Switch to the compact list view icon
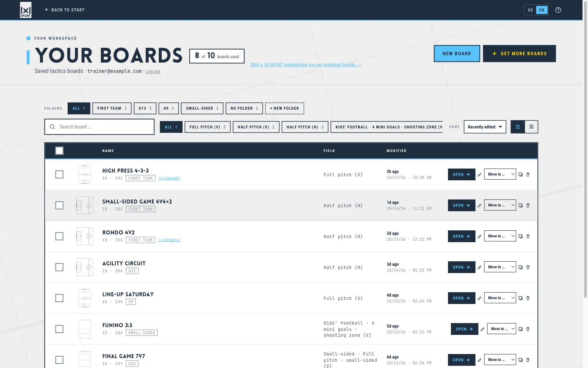This screenshot has height=368, width=588. click(x=531, y=127)
